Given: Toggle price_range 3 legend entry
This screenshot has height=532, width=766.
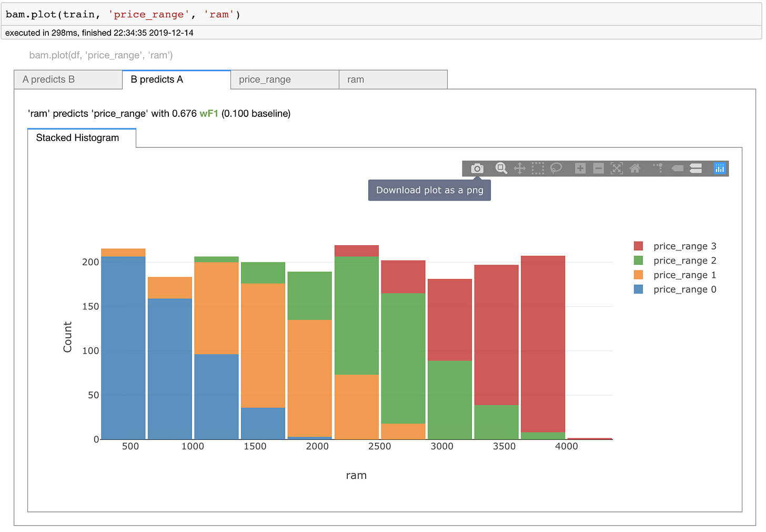Looking at the screenshot, I should click(675, 246).
